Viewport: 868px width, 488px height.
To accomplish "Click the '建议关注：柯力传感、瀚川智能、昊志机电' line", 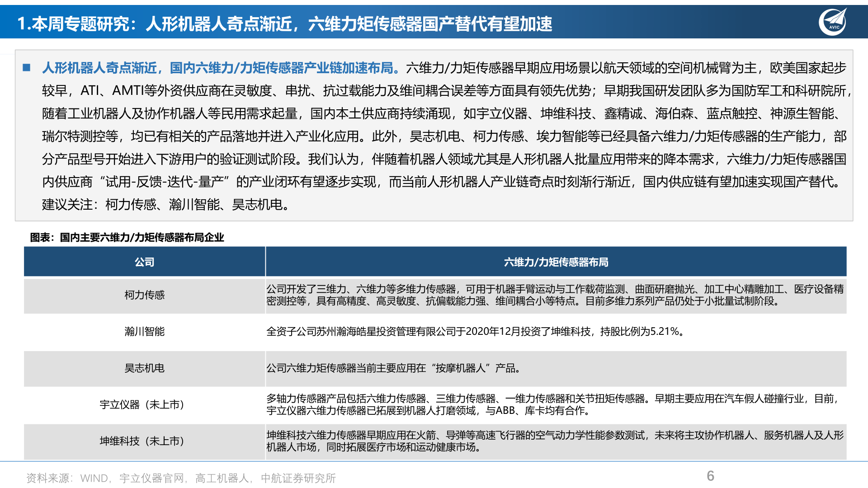I will [x=166, y=205].
